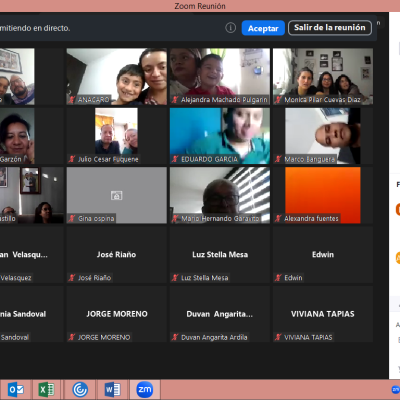Click muted mic icon by Gina ospina
This screenshot has width=400, height=400.
(72, 218)
